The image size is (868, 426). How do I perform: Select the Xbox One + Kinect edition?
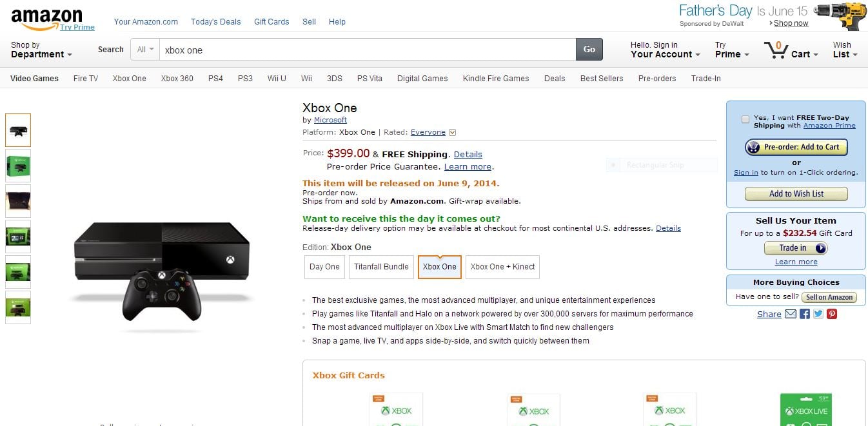coord(502,267)
